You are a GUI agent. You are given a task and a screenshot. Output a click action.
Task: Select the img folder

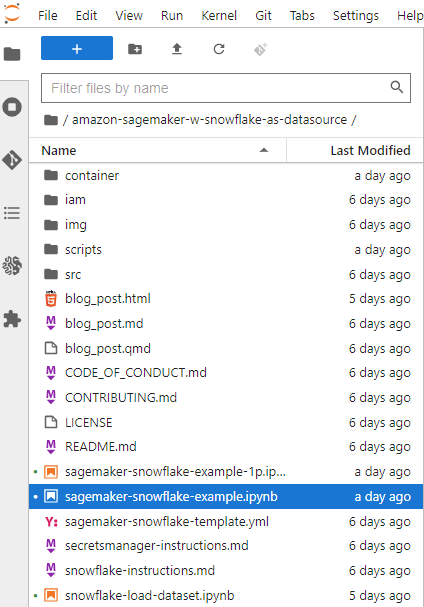point(226,225)
